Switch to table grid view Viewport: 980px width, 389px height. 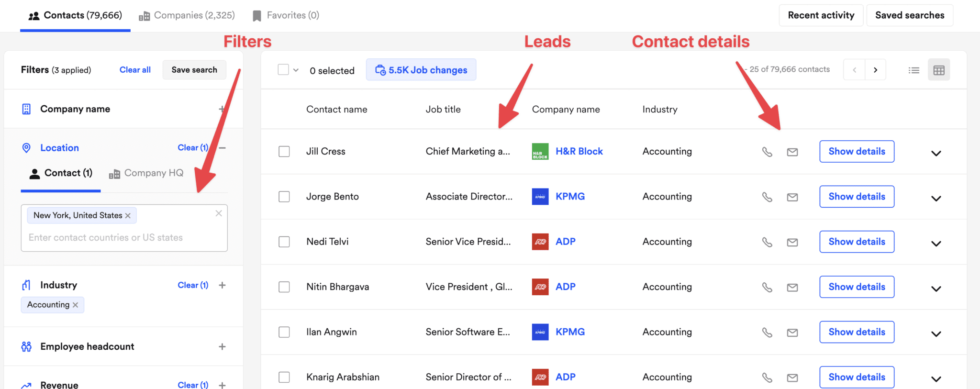point(939,70)
